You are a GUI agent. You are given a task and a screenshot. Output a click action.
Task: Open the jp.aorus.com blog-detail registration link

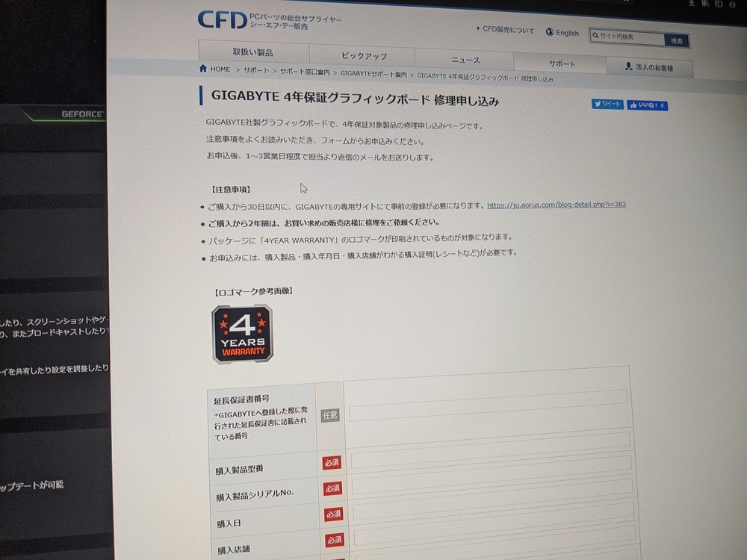[557, 205]
